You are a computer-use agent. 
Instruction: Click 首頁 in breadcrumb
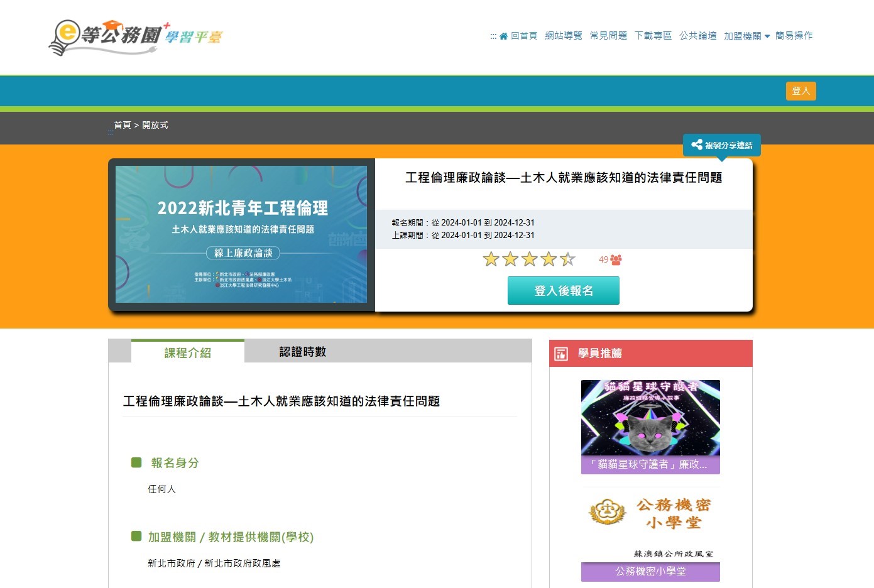[123, 125]
